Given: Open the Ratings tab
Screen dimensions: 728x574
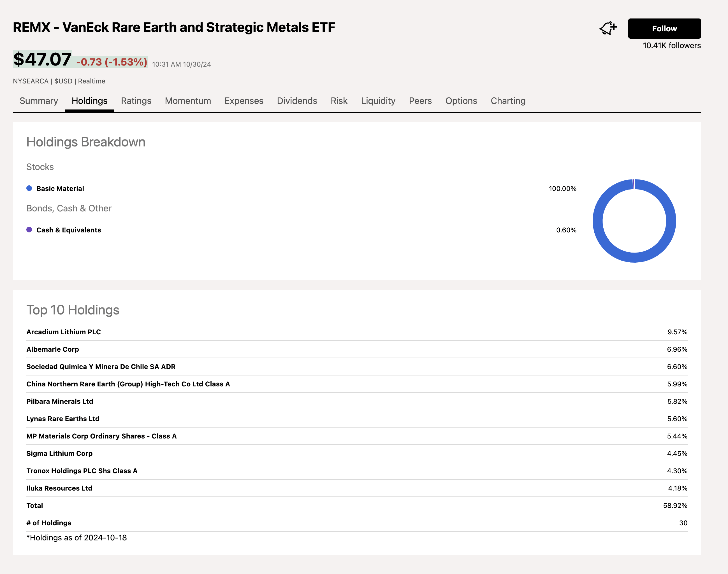Looking at the screenshot, I should click(136, 101).
